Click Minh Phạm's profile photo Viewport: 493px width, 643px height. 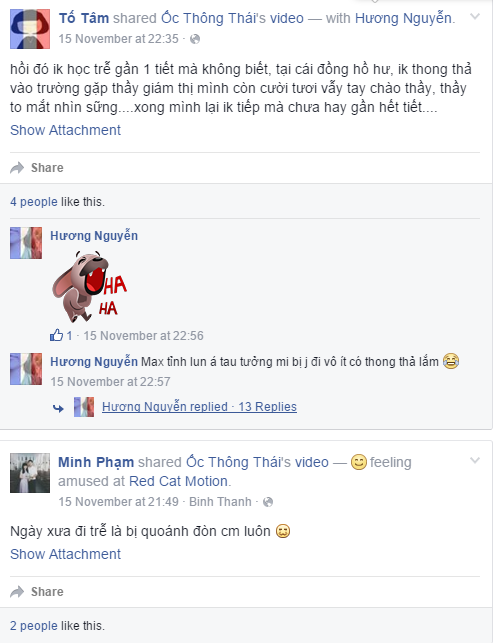pos(30,473)
